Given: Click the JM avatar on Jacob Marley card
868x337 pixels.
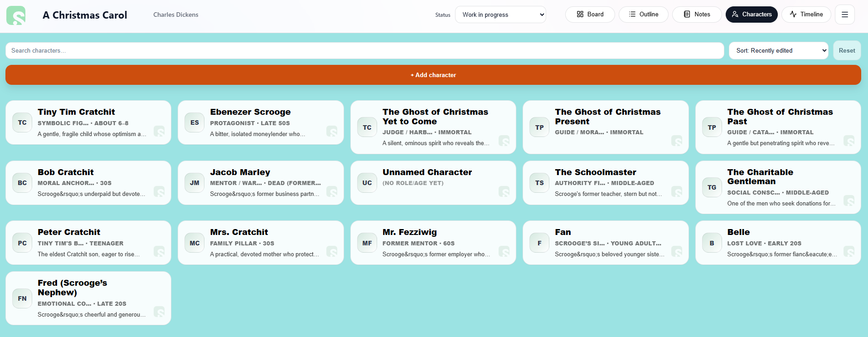Looking at the screenshot, I should coord(194,183).
